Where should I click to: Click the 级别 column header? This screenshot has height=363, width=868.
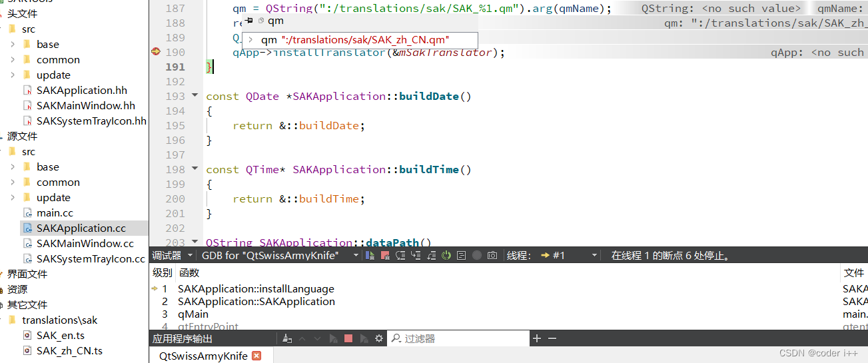pyautogui.click(x=162, y=272)
